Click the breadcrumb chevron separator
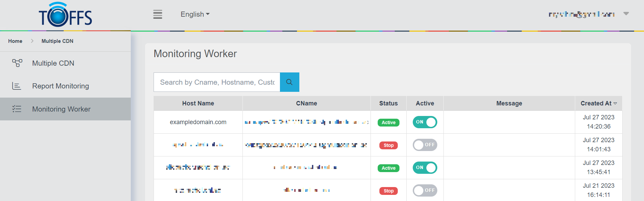The width and height of the screenshot is (644, 201). [x=32, y=41]
